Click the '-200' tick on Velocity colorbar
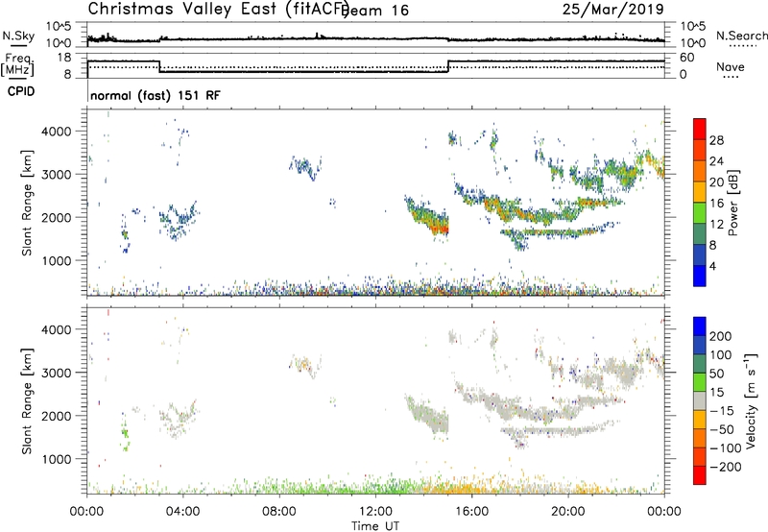Screen dimensions: 768x532 tap(725, 467)
